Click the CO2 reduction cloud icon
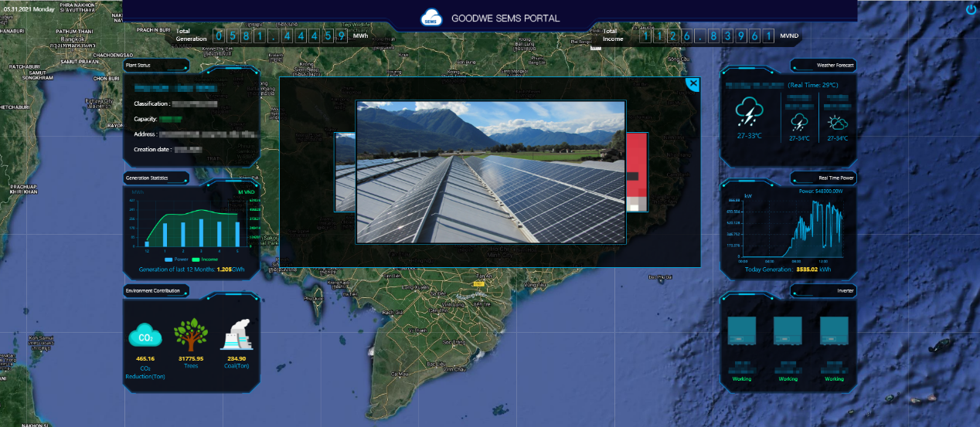This screenshot has height=427, width=980. 145,337
